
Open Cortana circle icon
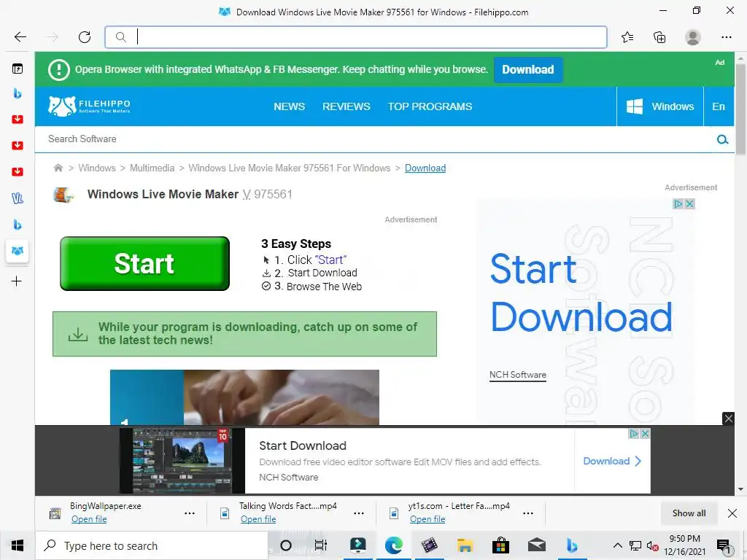click(x=286, y=545)
